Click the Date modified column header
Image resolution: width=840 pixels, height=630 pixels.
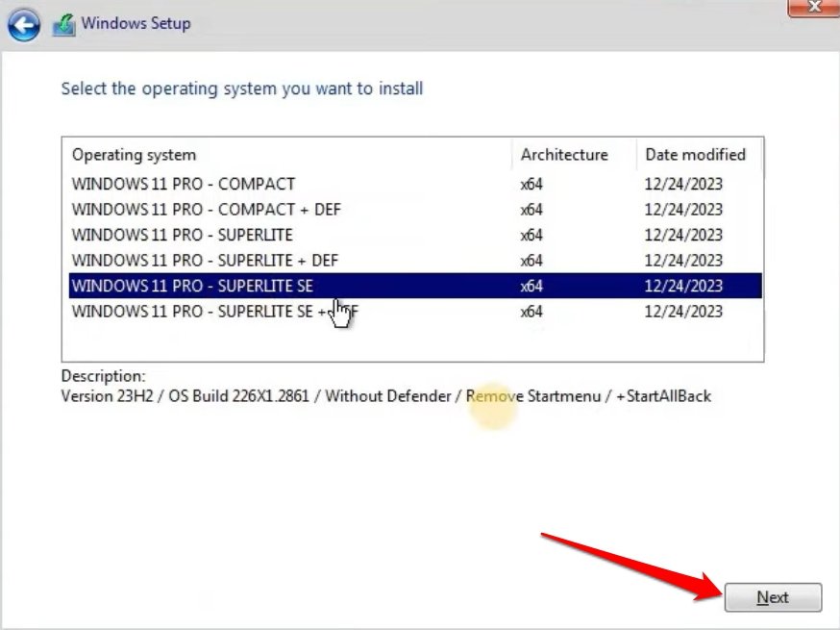tap(699, 155)
